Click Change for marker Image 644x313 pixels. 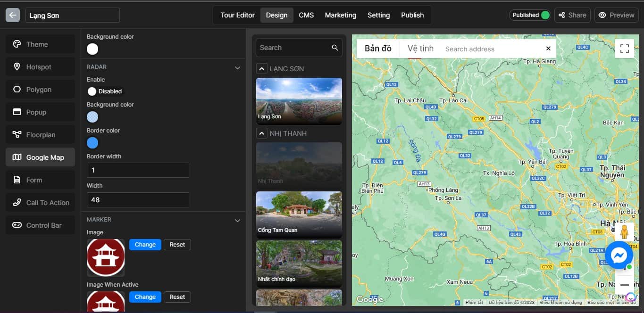[x=145, y=245]
